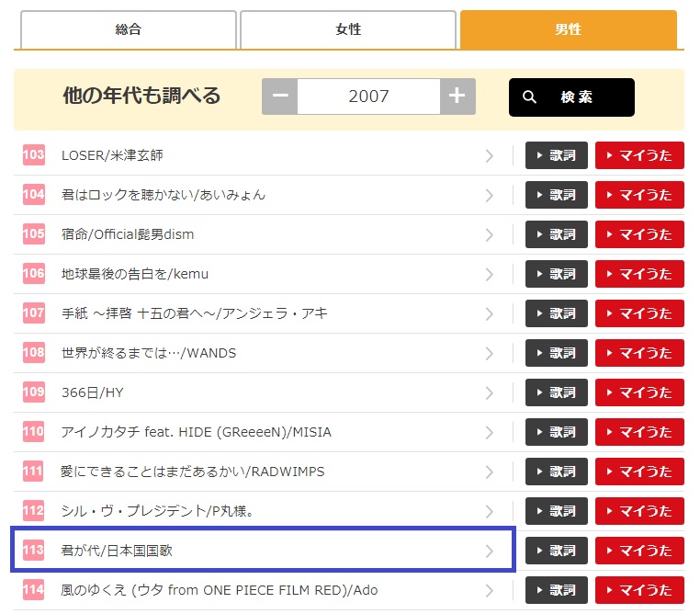Expand chevron for 君はロックを聴かない/あいみょん
Image resolution: width=700 pixels, height=614 pixels.
pos(489,195)
